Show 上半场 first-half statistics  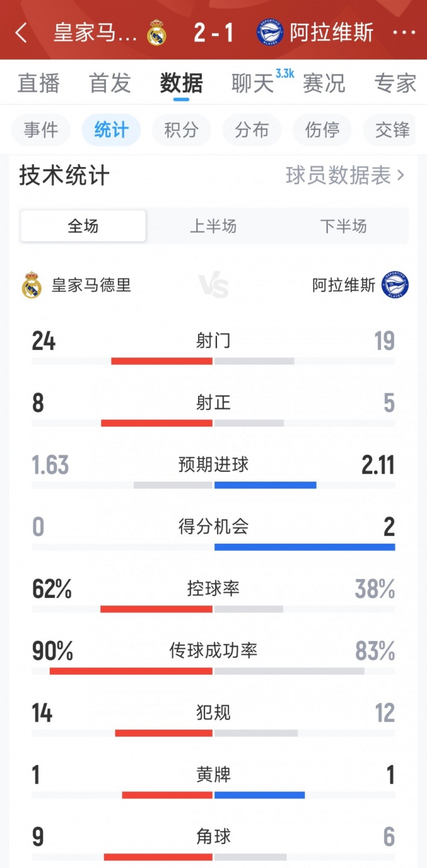[x=213, y=226]
